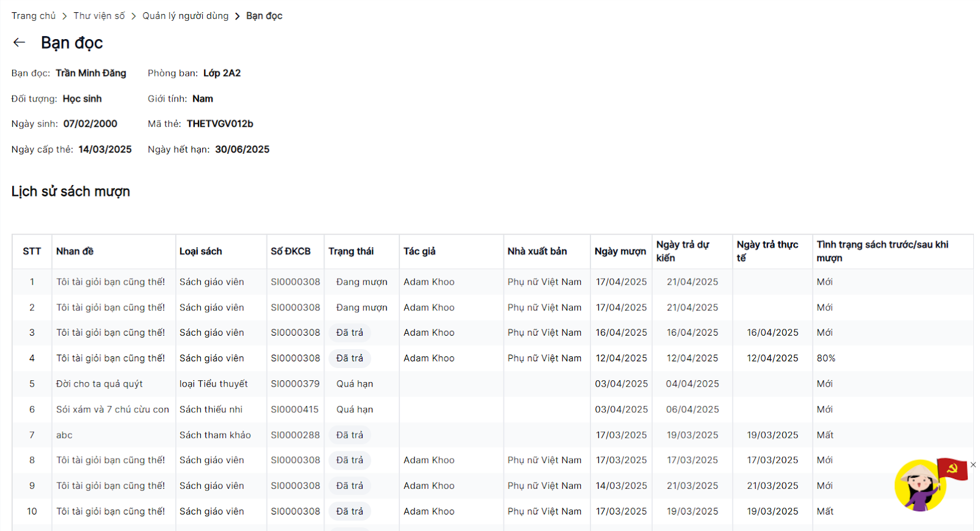Open Thư viện số breadcrumb link
This screenshot has height=531, width=980.
tap(99, 16)
